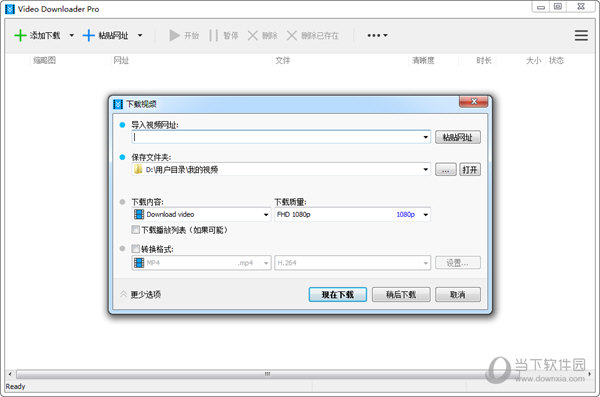Screen dimensions: 600x397
Task: Click the blue plus Paste URL icon
Action: [x=88, y=35]
